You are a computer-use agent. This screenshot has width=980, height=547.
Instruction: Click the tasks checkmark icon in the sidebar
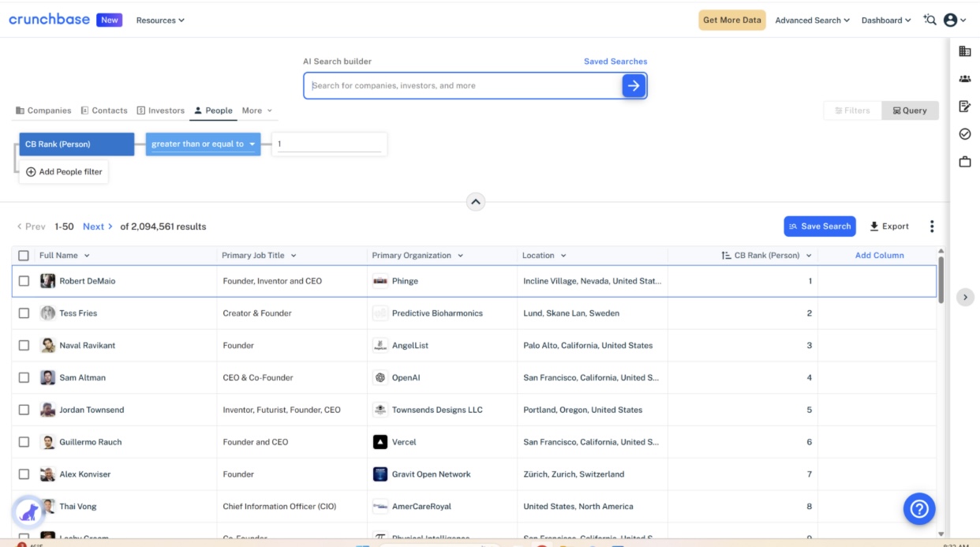[964, 133]
